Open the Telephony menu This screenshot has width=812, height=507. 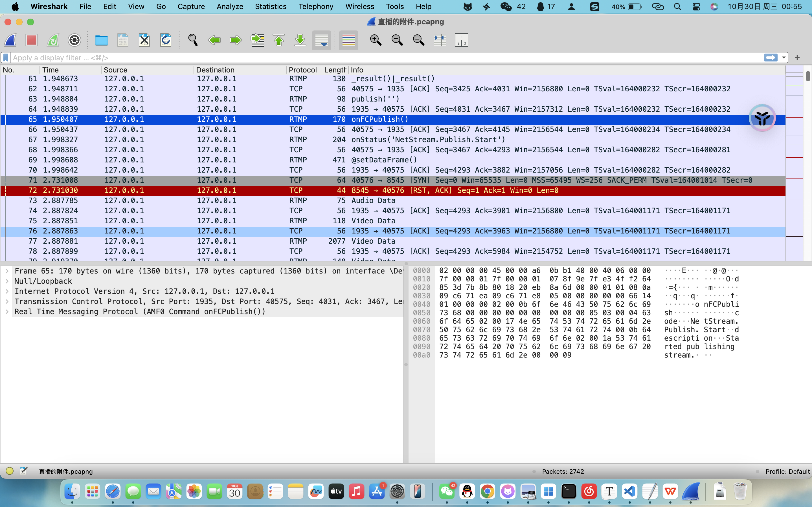[x=316, y=6]
